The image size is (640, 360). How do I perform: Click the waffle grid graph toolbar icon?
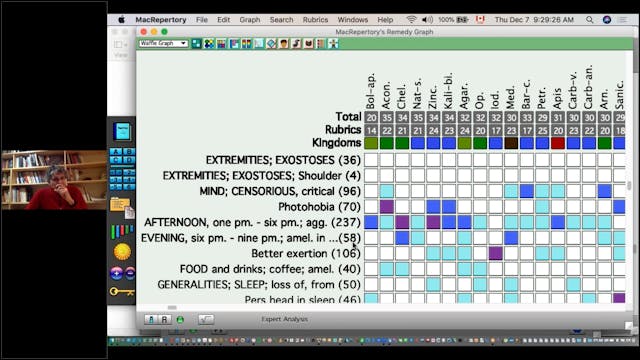[x=196, y=43]
